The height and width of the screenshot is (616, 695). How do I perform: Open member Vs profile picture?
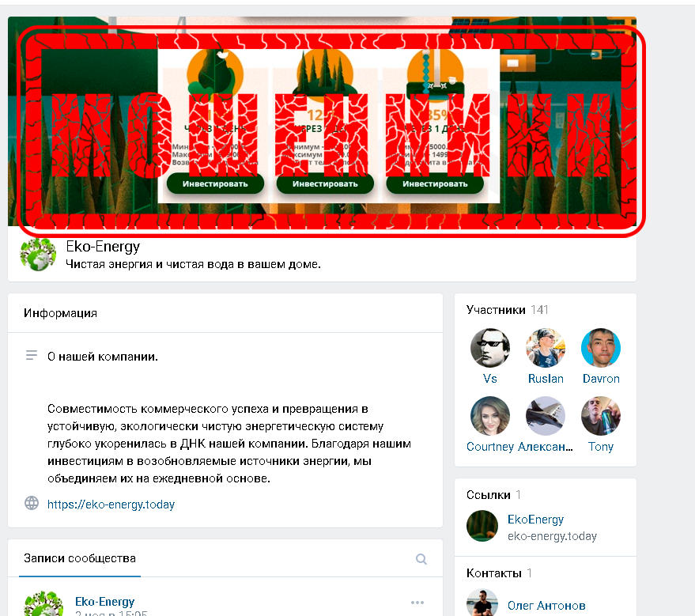point(489,348)
